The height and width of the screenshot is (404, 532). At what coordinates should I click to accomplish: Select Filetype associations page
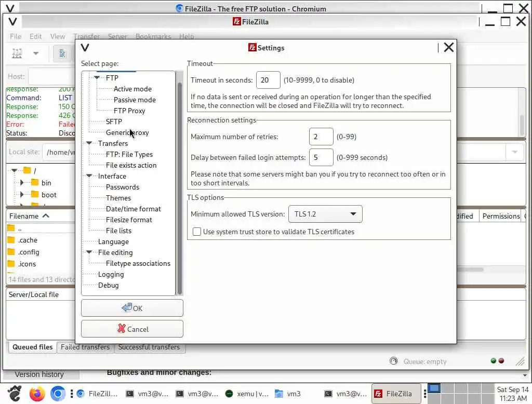coord(138,263)
